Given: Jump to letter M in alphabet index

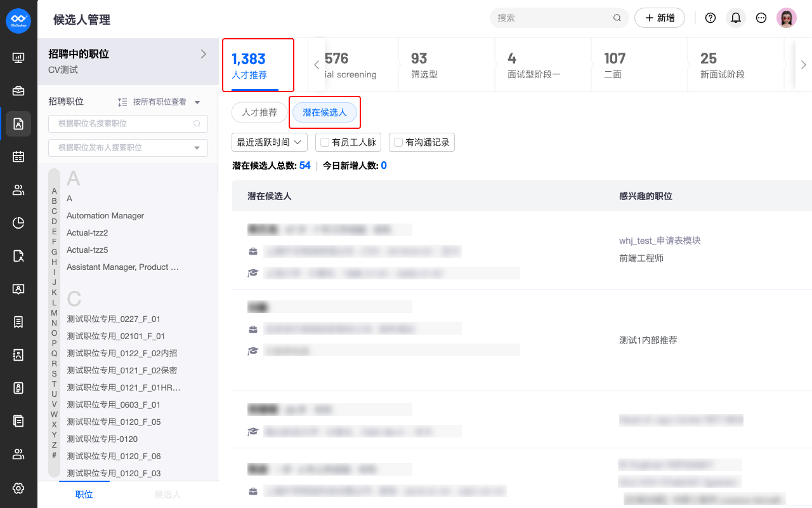Looking at the screenshot, I should [54, 312].
